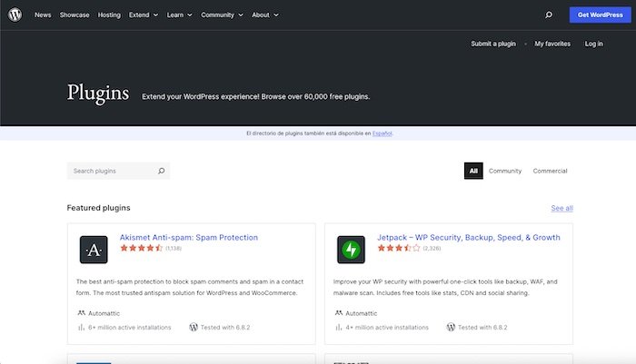Expand the Learn menu dropdown
This screenshot has width=636, height=364.
pyautogui.click(x=179, y=15)
